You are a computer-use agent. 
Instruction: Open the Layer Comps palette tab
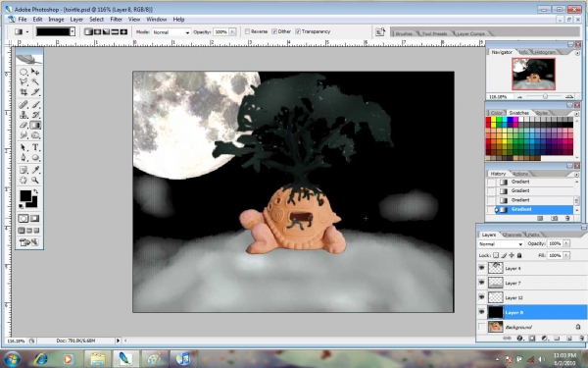click(x=470, y=33)
